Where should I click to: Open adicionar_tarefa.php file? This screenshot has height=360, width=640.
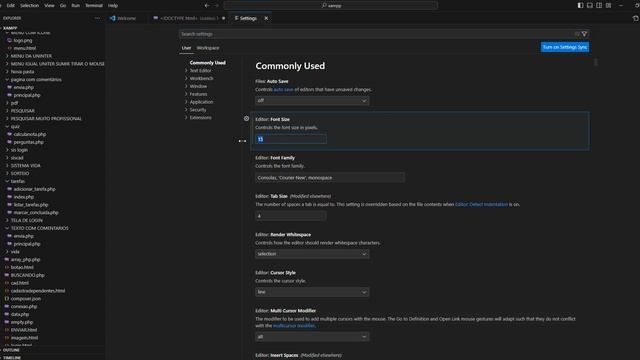[x=34, y=189]
